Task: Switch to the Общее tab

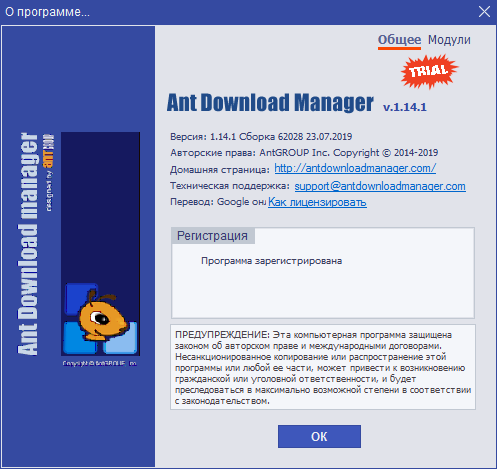Action: (399, 40)
